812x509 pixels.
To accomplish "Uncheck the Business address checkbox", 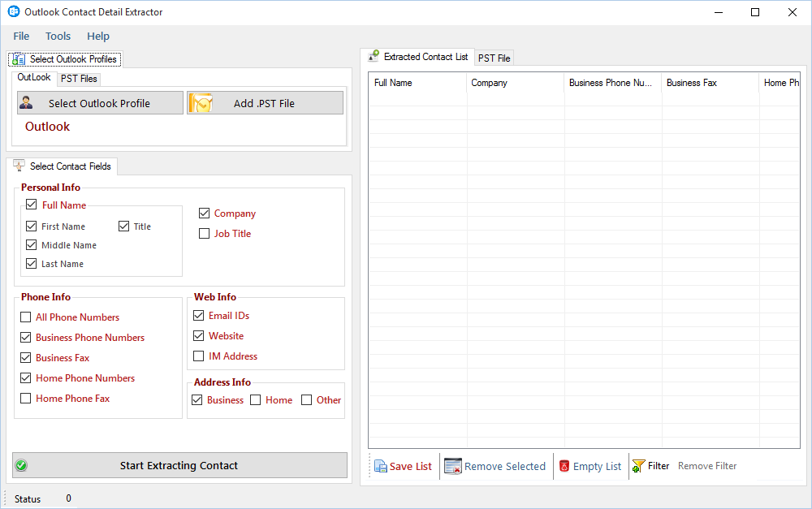I will coord(197,399).
